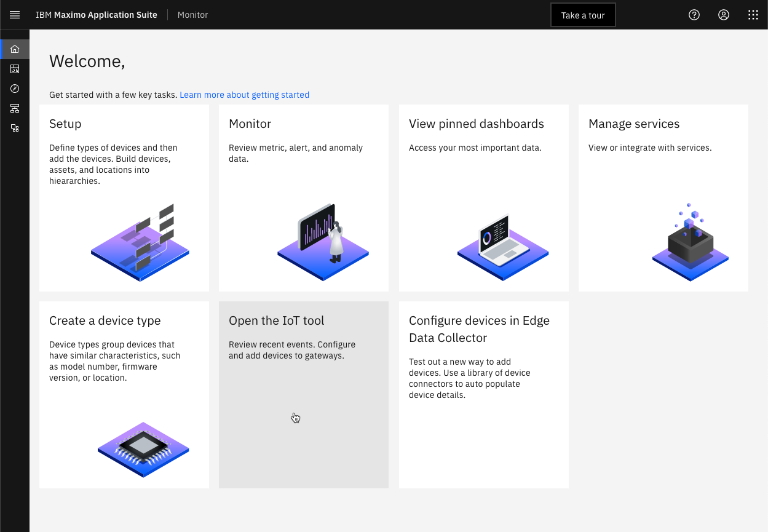Open the compass explore icon in the sidebar

click(15, 89)
